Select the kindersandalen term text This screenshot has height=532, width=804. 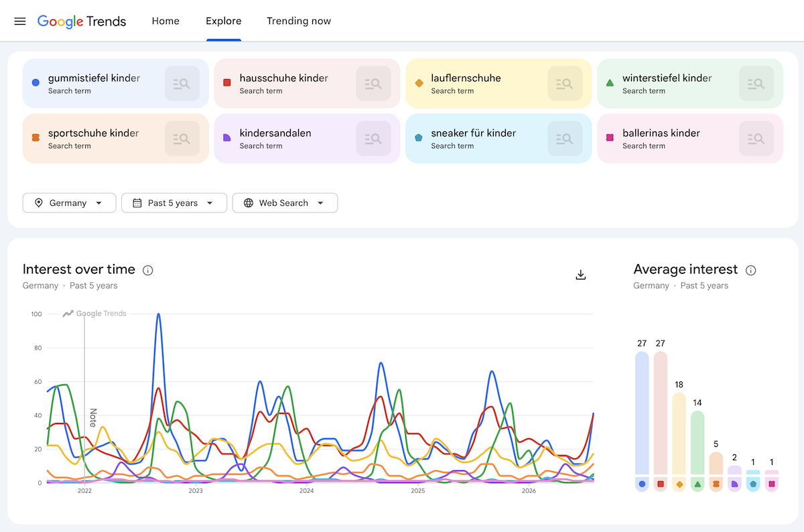point(275,133)
